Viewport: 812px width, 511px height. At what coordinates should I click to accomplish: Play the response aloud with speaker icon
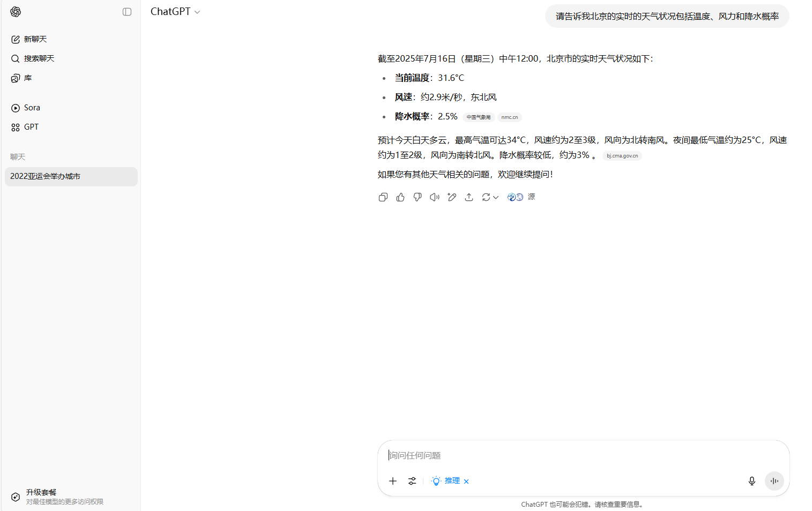435,197
